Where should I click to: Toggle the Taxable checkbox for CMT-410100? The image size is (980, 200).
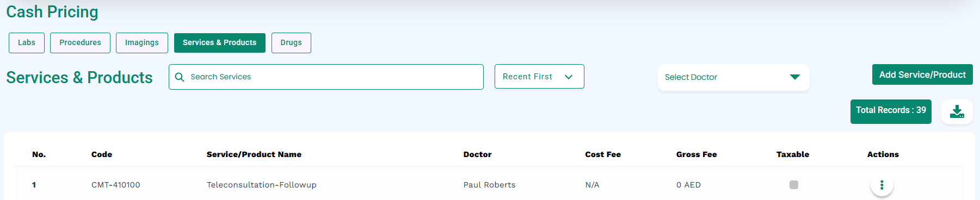[793, 185]
